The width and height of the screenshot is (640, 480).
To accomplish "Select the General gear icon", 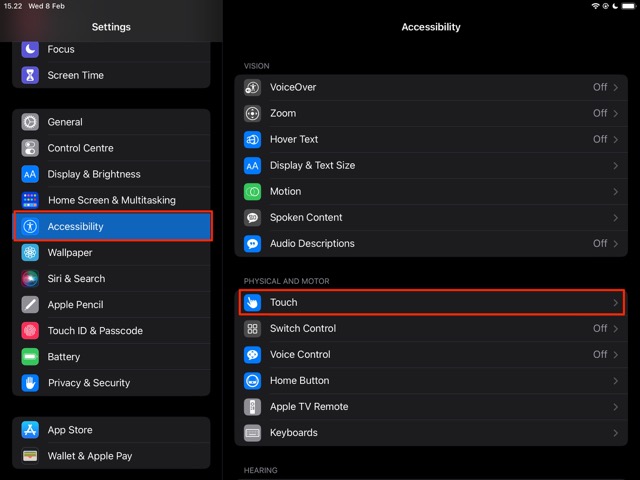I will click(x=30, y=122).
